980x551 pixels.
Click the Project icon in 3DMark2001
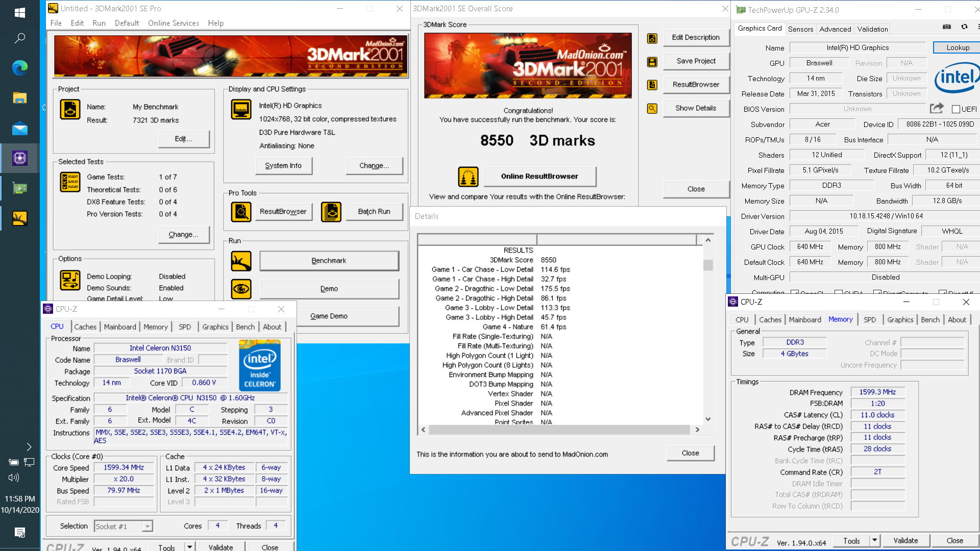(70, 109)
